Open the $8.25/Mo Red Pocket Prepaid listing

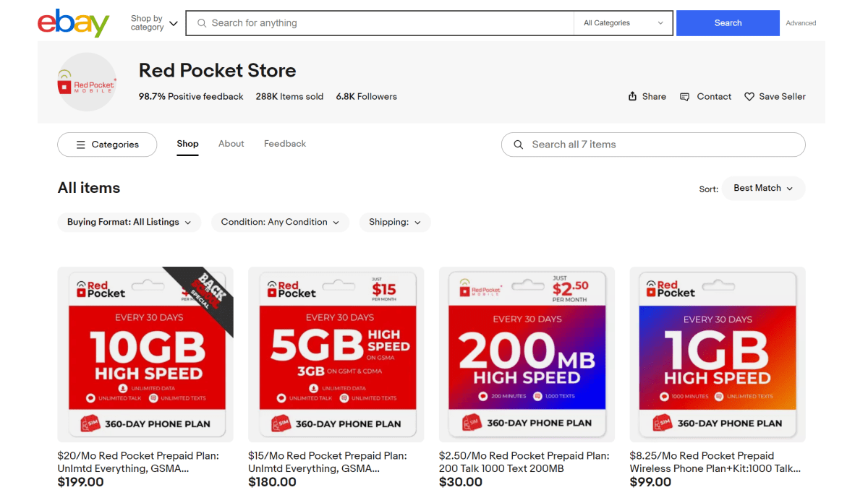click(x=715, y=462)
